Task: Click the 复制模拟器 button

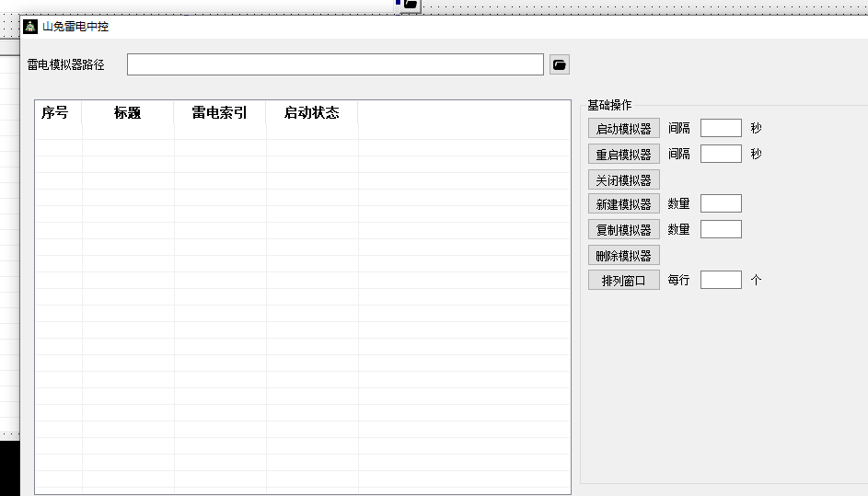Action: (x=624, y=230)
